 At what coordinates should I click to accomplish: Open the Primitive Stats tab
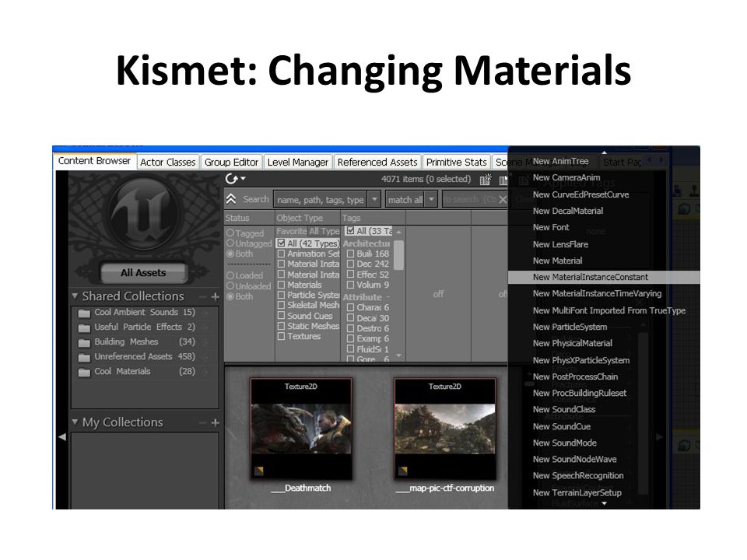point(457,163)
